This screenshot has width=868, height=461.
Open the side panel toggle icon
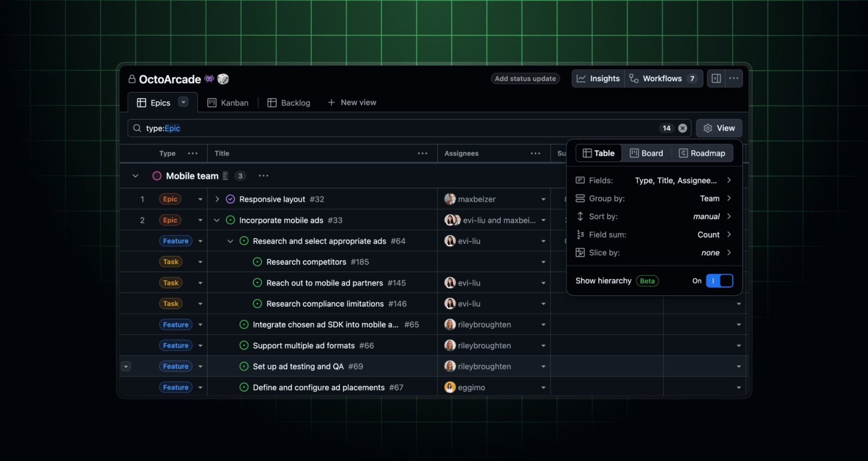click(716, 78)
